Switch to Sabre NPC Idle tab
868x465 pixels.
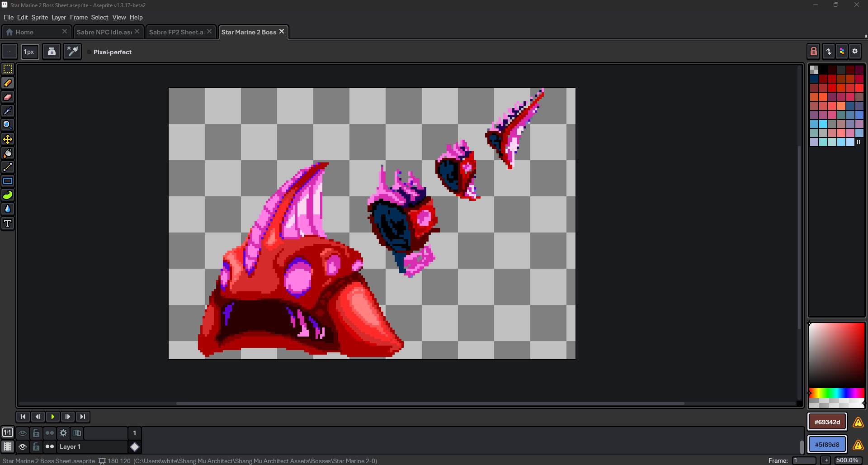[104, 32]
